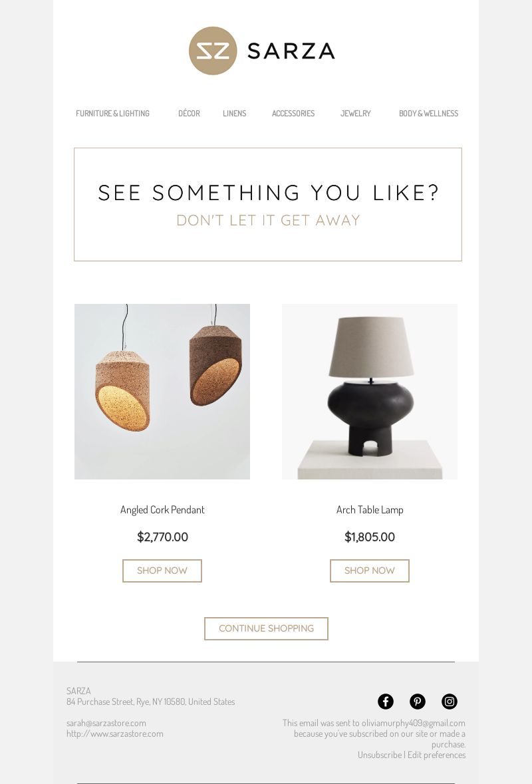Shop Now for Angled Cork Pendant
The height and width of the screenshot is (784, 532).
(162, 571)
